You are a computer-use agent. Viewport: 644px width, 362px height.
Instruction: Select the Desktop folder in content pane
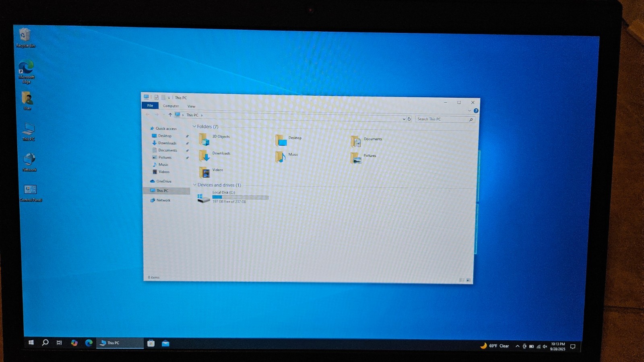click(x=288, y=140)
